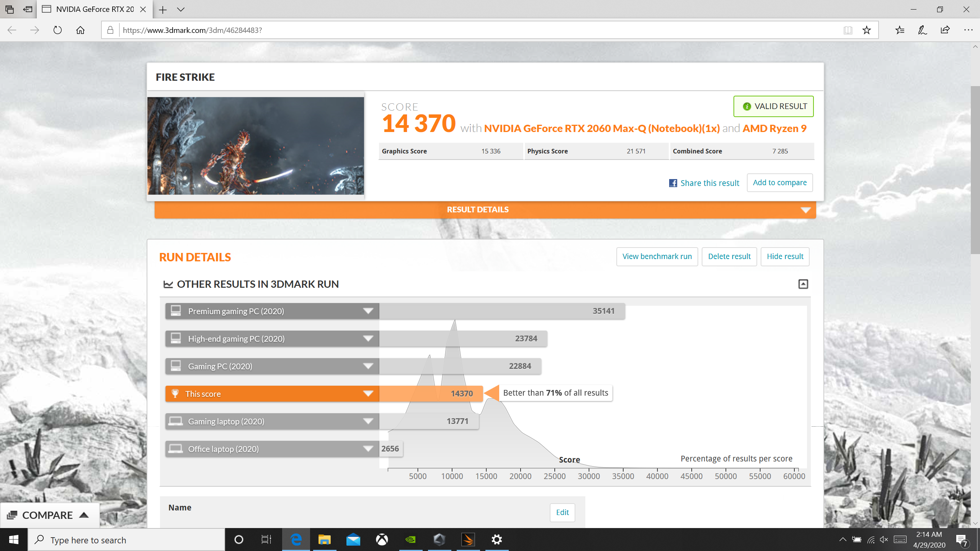Expand the RESULT DETAILS orange bar
The image size is (980, 551).
(x=485, y=210)
